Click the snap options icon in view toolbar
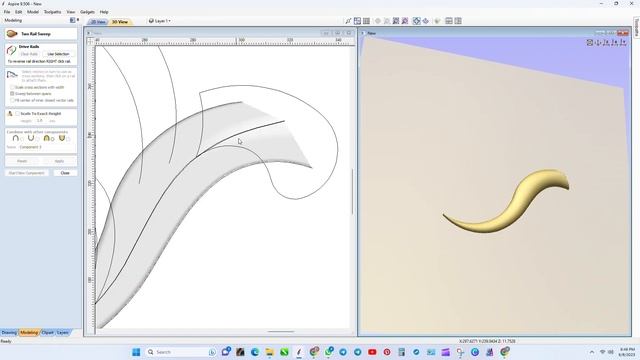This screenshot has width=640, height=360. 348,21
